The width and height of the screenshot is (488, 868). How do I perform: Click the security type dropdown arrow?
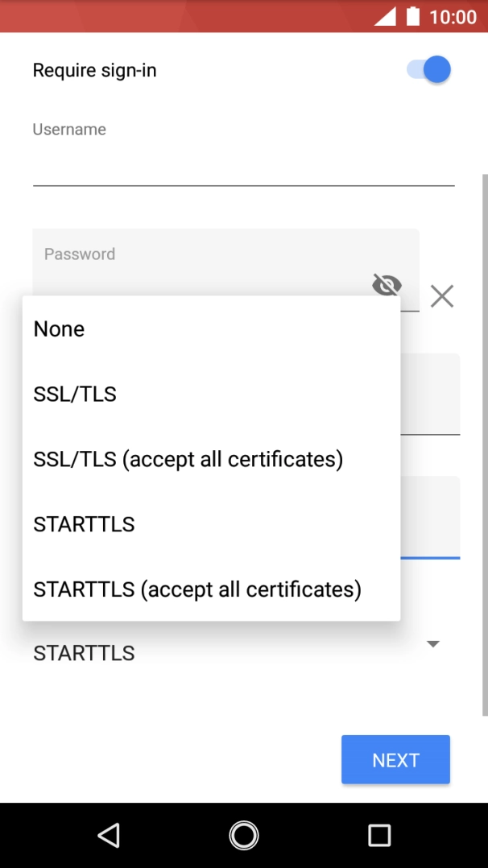point(433,644)
